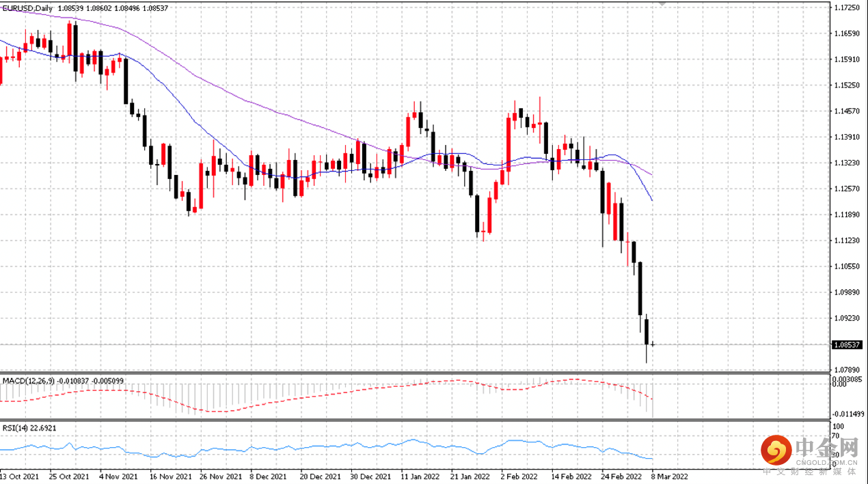Click the MACD scale value 0.003085

coord(848,379)
